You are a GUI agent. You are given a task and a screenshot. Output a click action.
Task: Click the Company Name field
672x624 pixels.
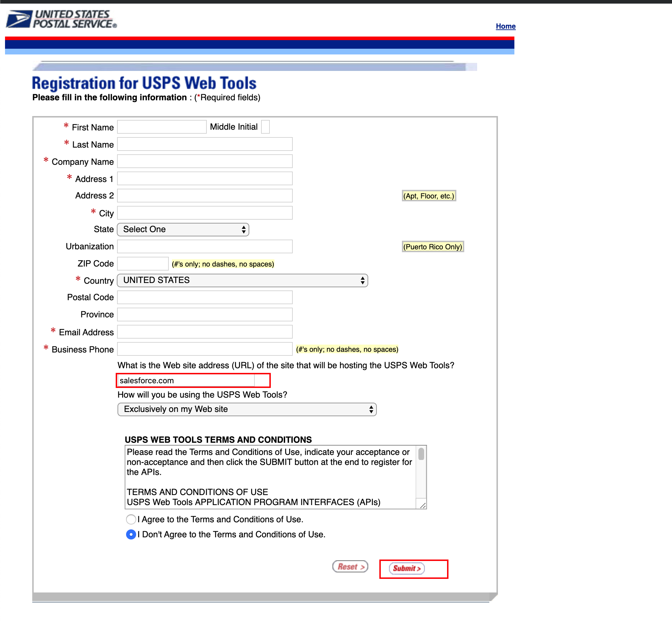[x=205, y=161]
